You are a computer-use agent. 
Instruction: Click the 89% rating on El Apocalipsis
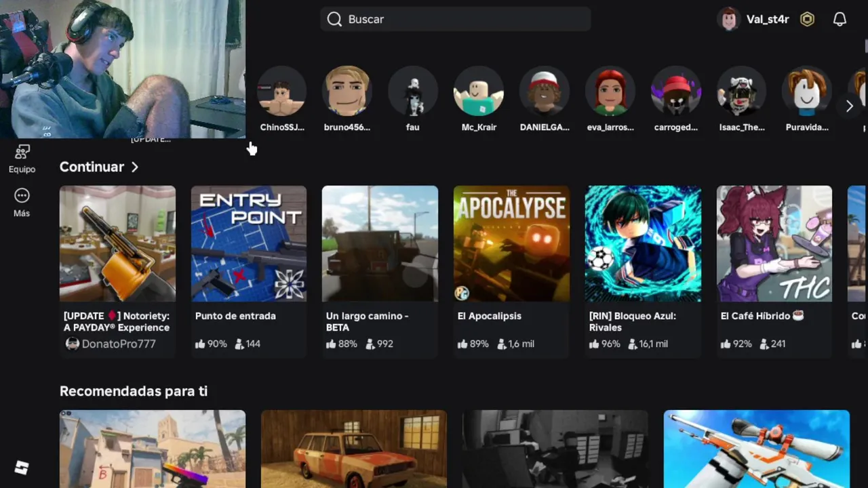(473, 344)
